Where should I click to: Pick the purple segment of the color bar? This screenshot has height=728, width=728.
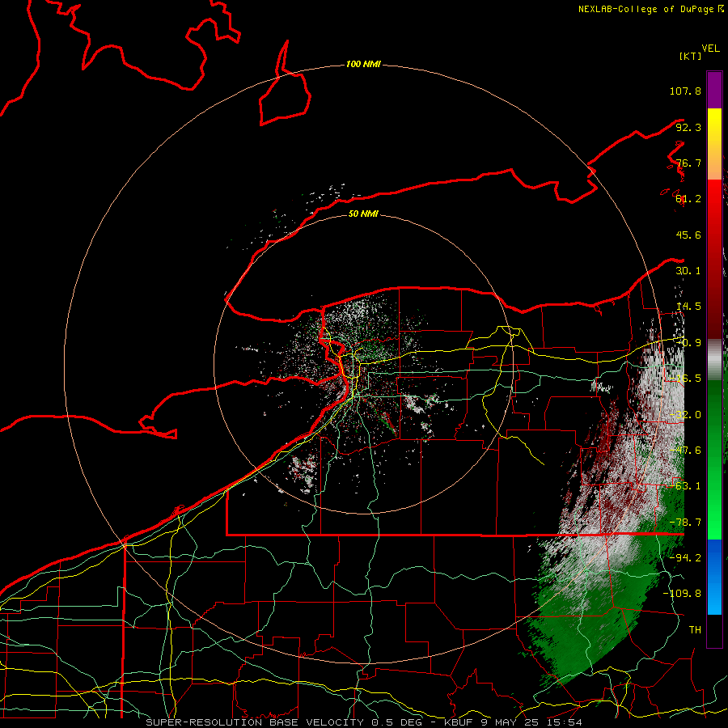[x=714, y=90]
